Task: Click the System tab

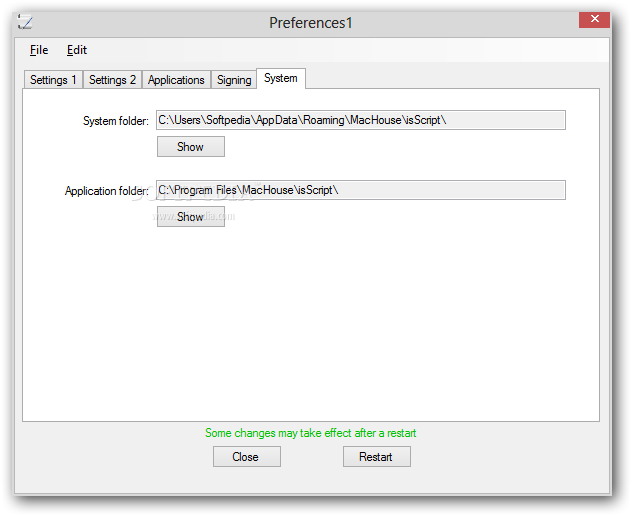Action: click(x=281, y=78)
